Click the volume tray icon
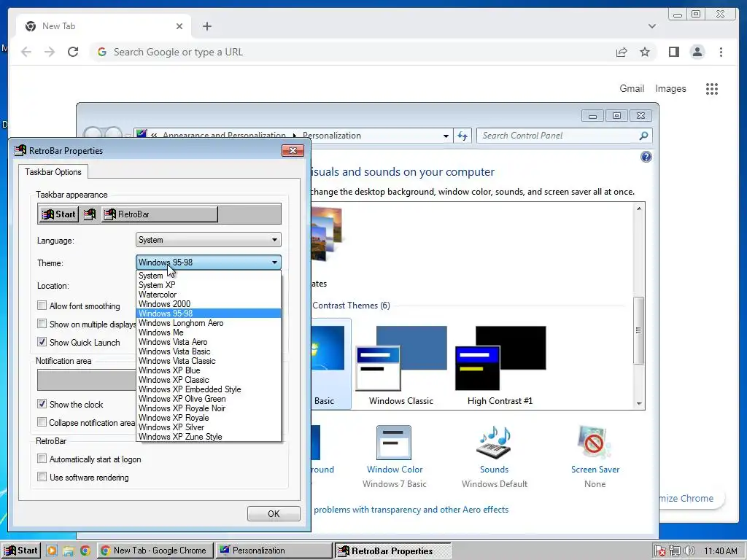This screenshot has height=560, width=747. click(x=689, y=551)
